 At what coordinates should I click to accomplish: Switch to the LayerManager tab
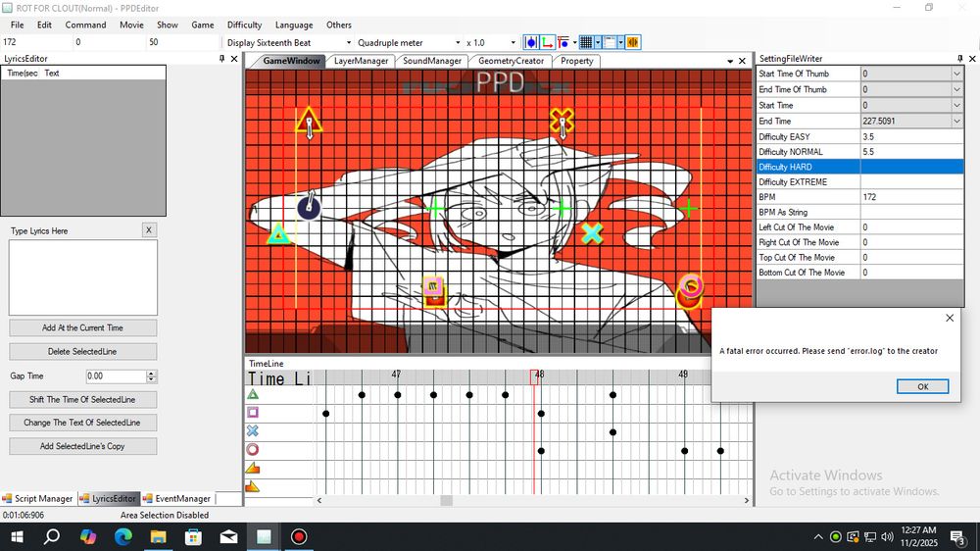click(361, 61)
